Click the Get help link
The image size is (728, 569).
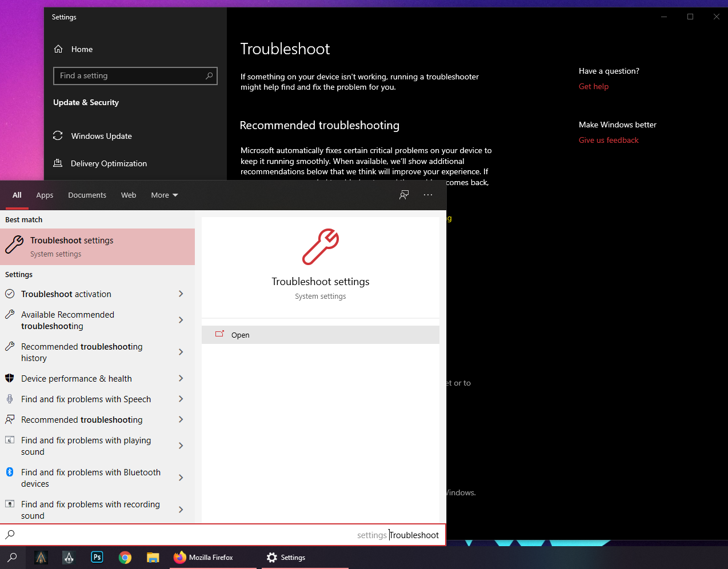tap(593, 86)
